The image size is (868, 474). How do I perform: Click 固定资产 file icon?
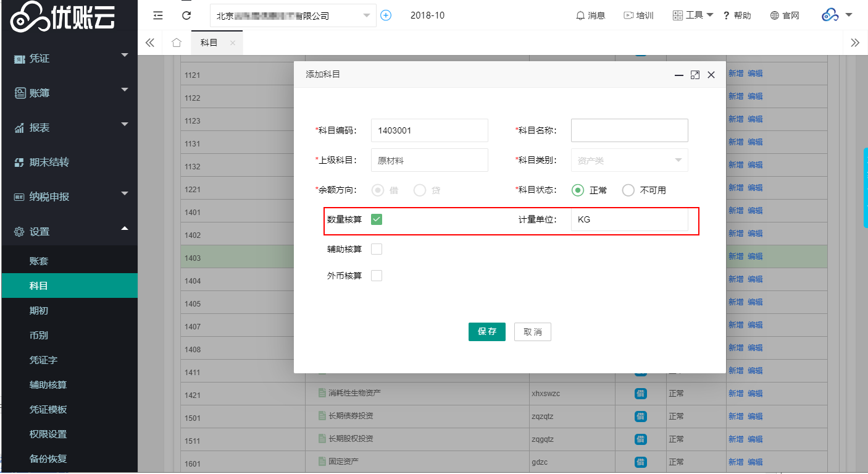tap(322, 461)
